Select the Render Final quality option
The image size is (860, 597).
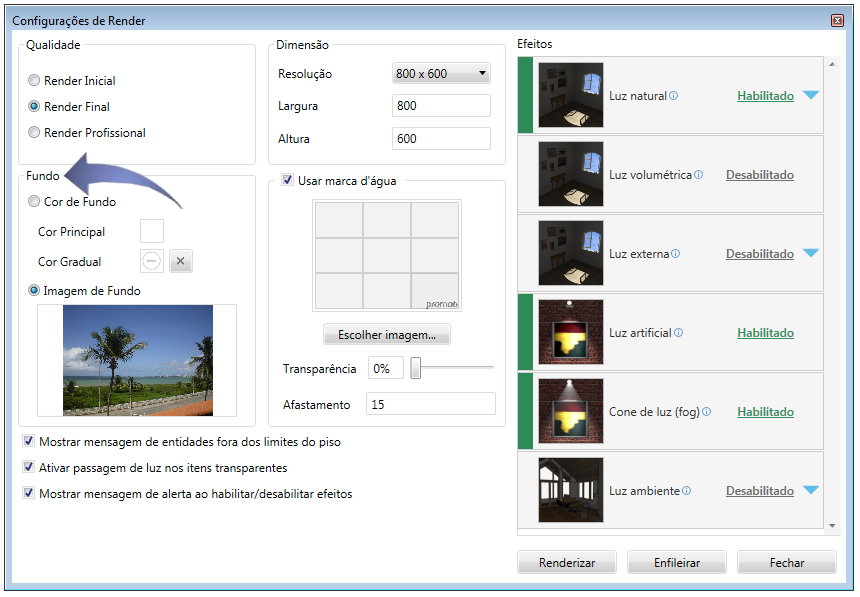click(x=34, y=106)
